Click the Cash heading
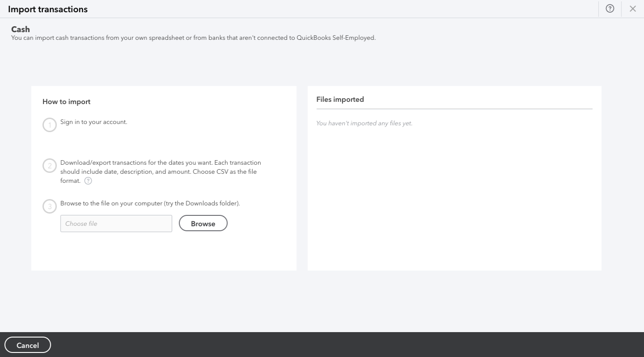Image resolution: width=644 pixels, height=357 pixels. click(x=20, y=29)
